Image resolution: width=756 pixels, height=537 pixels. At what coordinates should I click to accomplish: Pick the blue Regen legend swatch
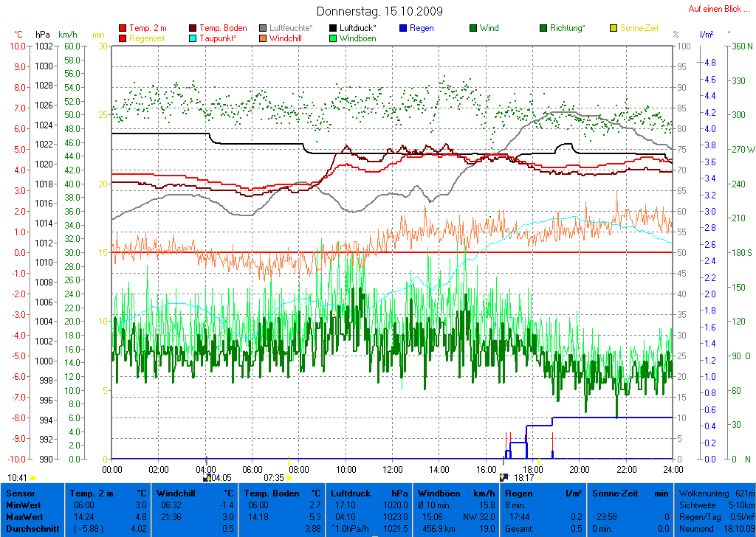pos(403,29)
